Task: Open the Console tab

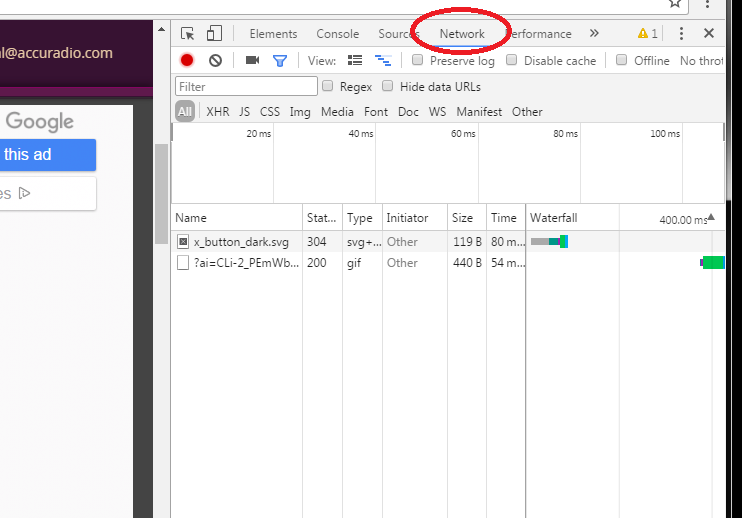Action: [x=338, y=34]
